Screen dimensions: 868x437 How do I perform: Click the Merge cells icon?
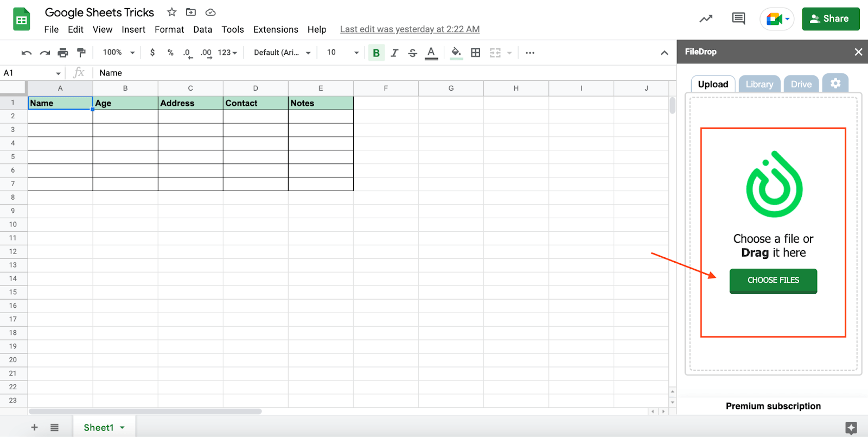coord(495,53)
